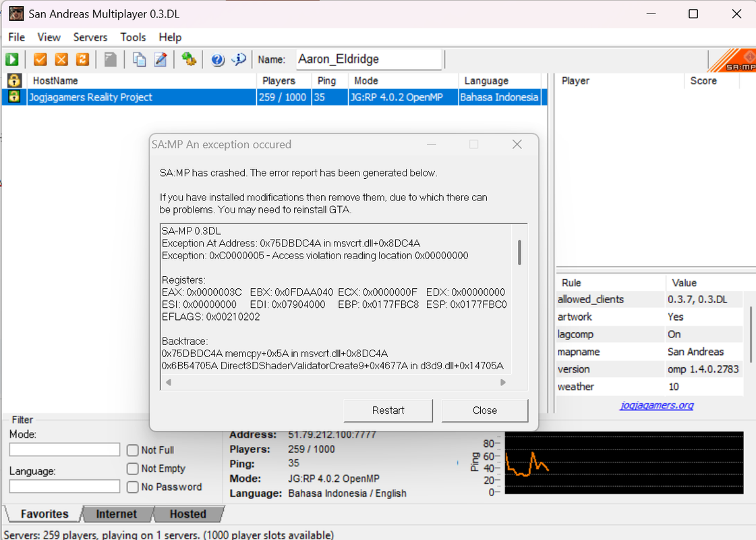The width and height of the screenshot is (756, 540).
Task: Click the Add Server checkmark icon
Action: point(40,59)
